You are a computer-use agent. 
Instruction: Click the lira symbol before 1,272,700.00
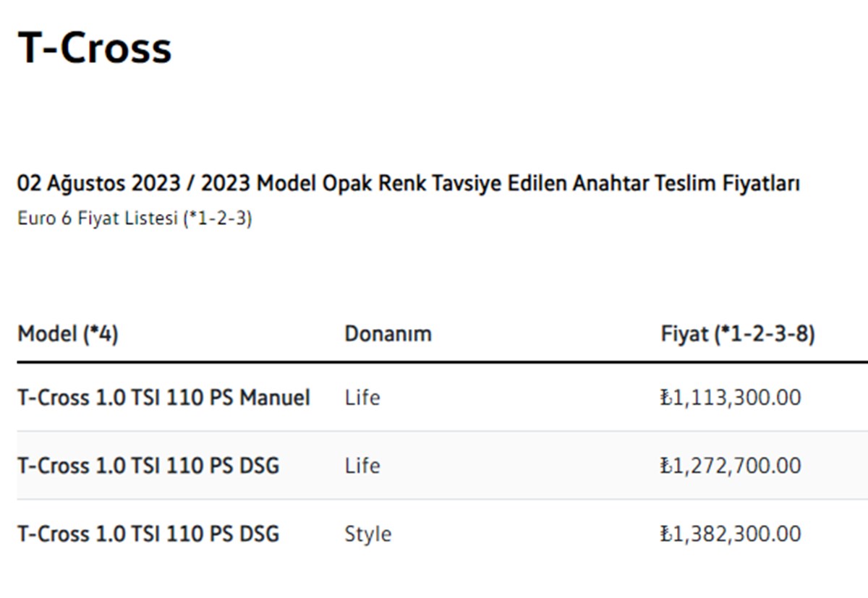pyautogui.click(x=666, y=466)
